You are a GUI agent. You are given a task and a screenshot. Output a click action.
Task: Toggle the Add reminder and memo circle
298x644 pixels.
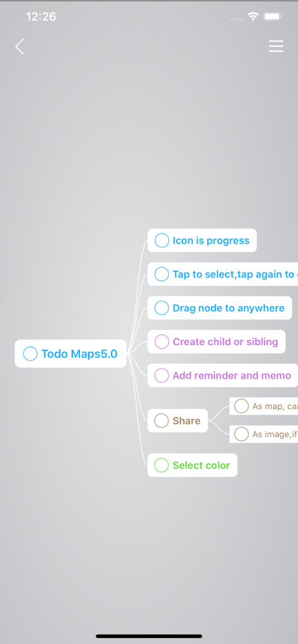point(162,375)
